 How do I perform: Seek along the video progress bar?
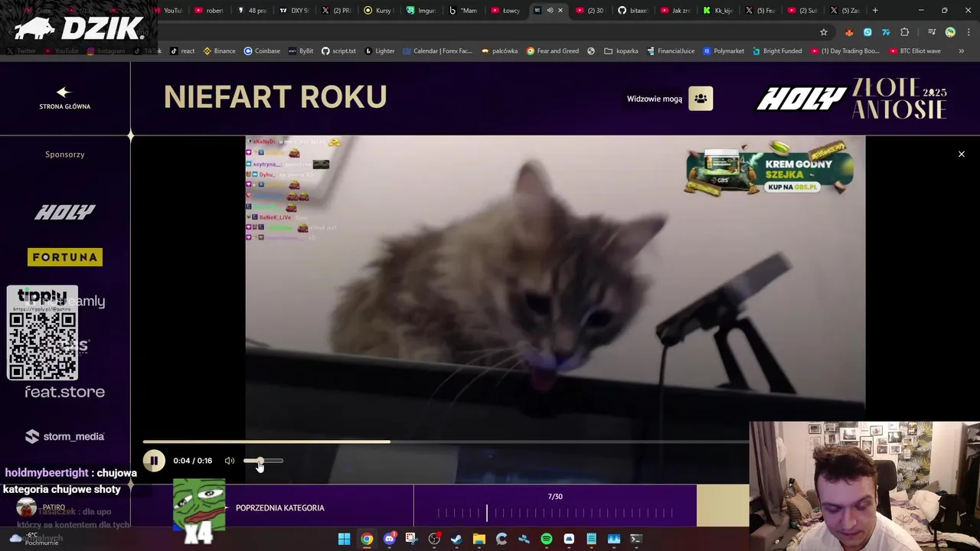point(446,442)
